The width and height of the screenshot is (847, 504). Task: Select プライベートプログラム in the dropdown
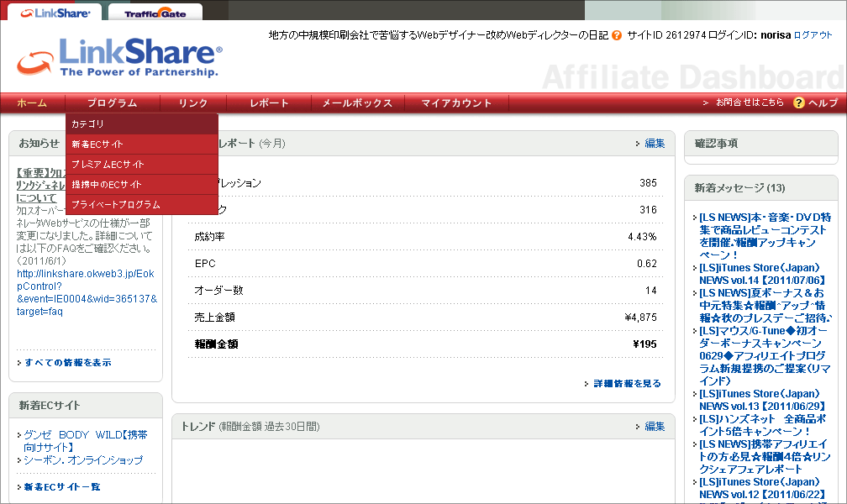(141, 205)
